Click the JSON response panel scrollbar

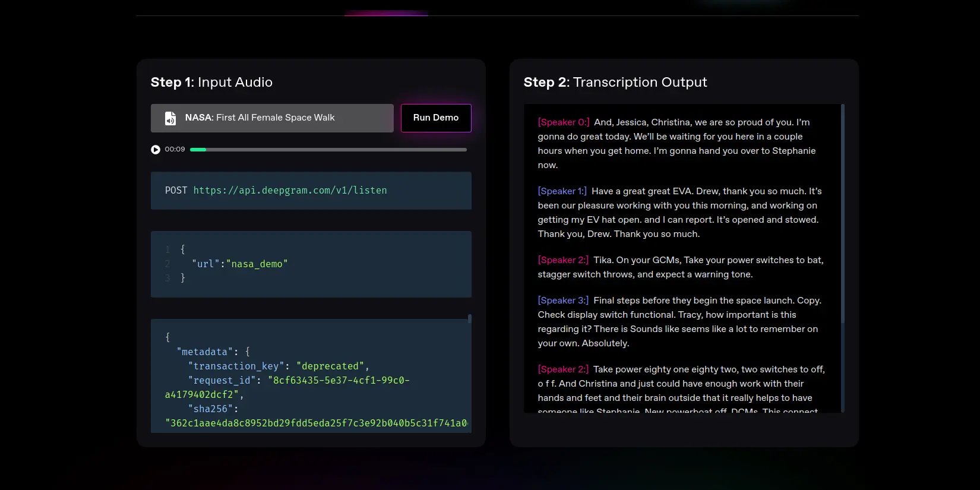[469, 319]
